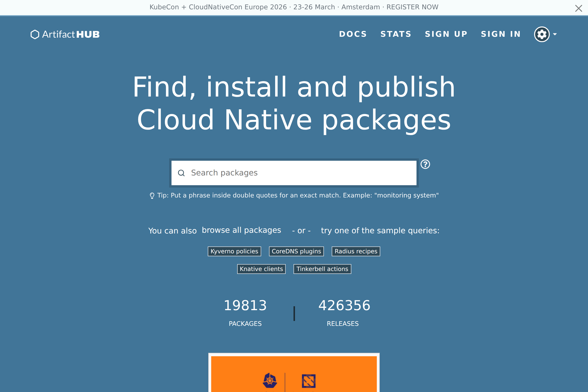Image resolution: width=588 pixels, height=392 pixels.
Task: Open the settings gear icon
Action: (x=541, y=34)
